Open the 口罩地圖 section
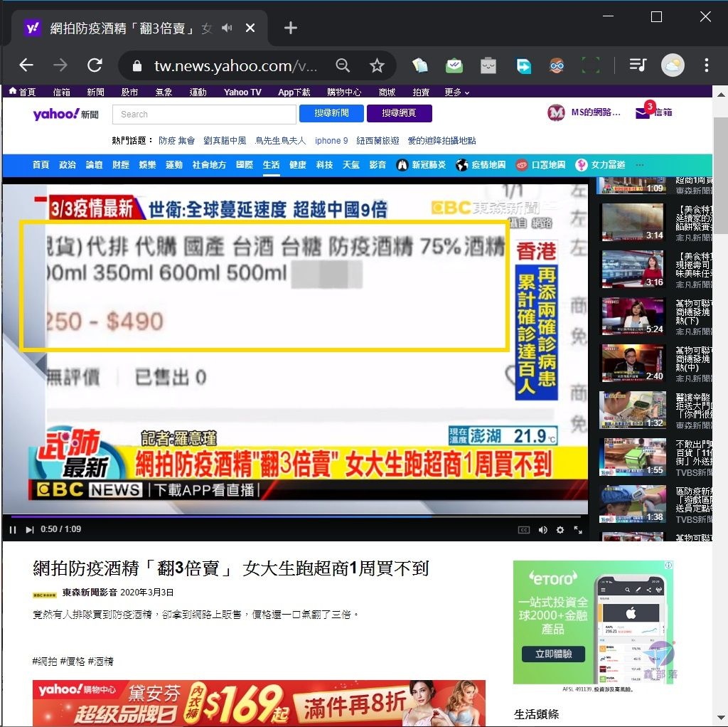The image size is (728, 727). coord(540,165)
